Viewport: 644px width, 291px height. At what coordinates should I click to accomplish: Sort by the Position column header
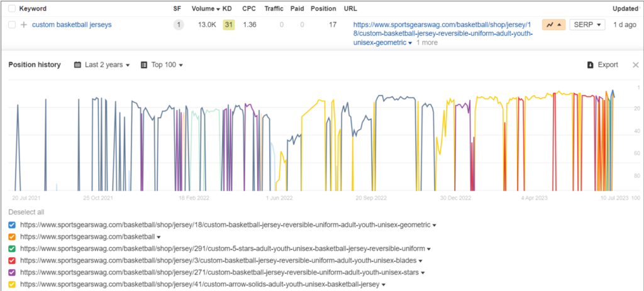click(x=323, y=9)
